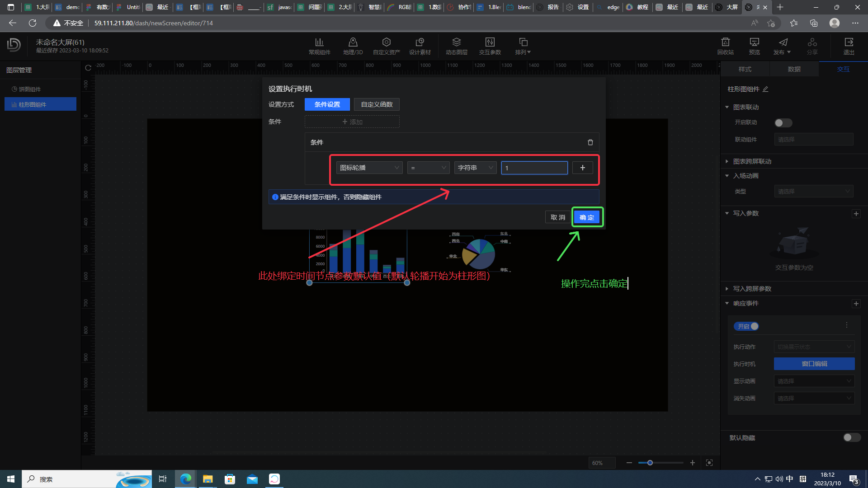Open the 图标轮播 parameter dropdown
868x488 pixels.
(x=369, y=168)
